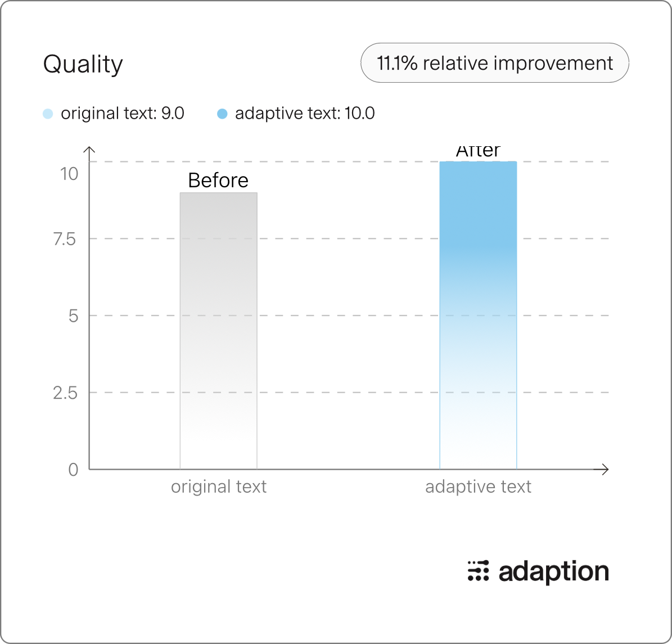
Task: Click the adaptive text x-axis label
Action: 479,487
